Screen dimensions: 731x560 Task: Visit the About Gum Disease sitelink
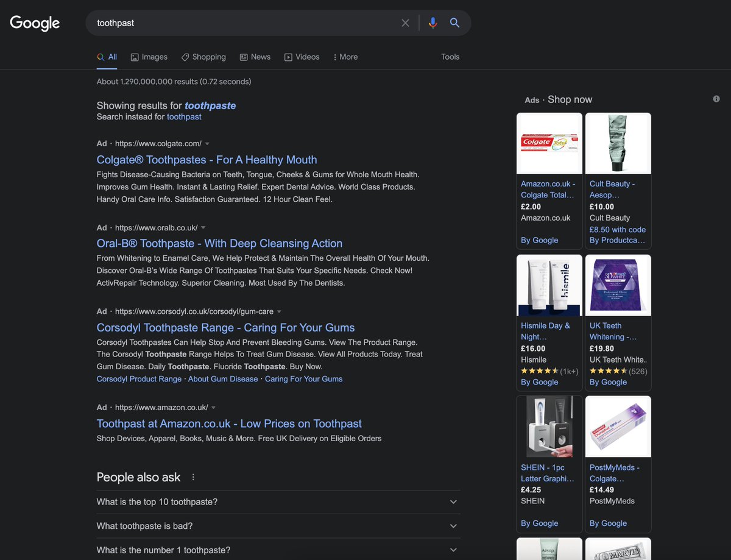[223, 379]
